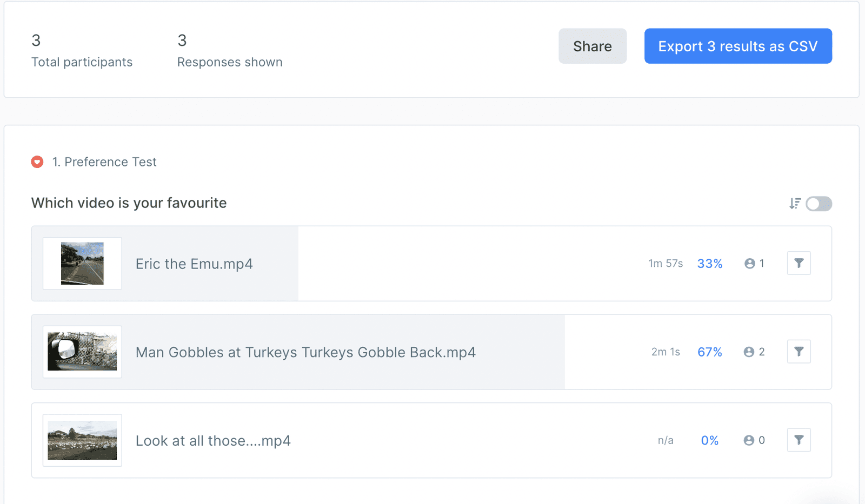The image size is (865, 504).
Task: Click filter icon for Look at all those
Action: 799,440
